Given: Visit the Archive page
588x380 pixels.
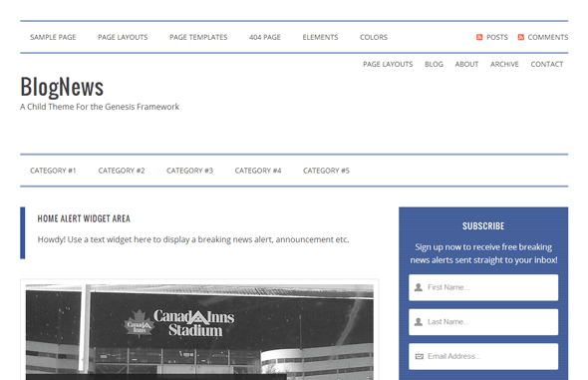Looking at the screenshot, I should [504, 64].
